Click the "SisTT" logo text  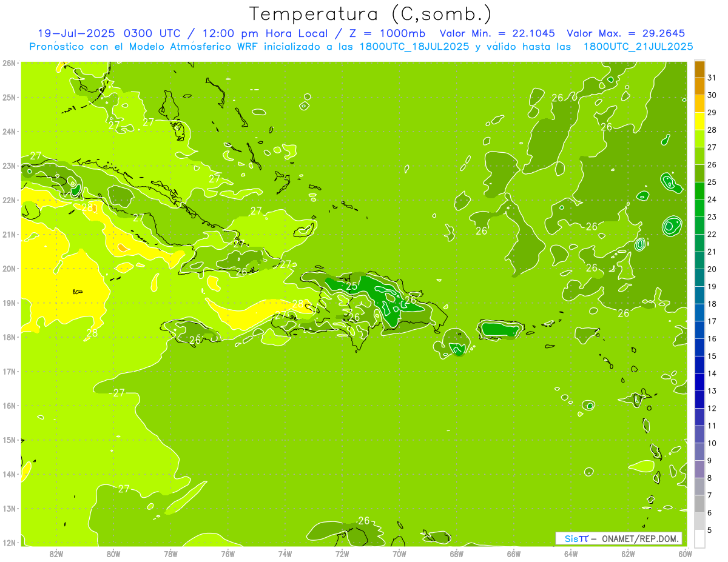coord(576,538)
